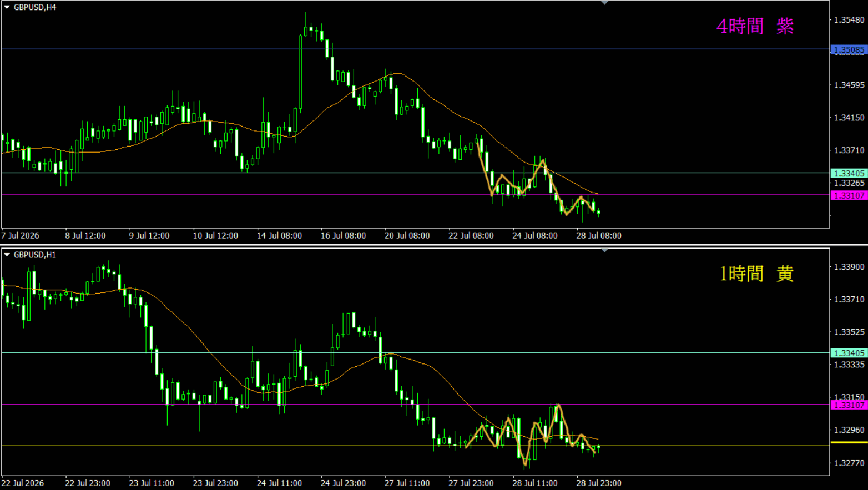
Task: Select the yellow horizontal line on the H1 chart
Action: pyautogui.click(x=415, y=446)
